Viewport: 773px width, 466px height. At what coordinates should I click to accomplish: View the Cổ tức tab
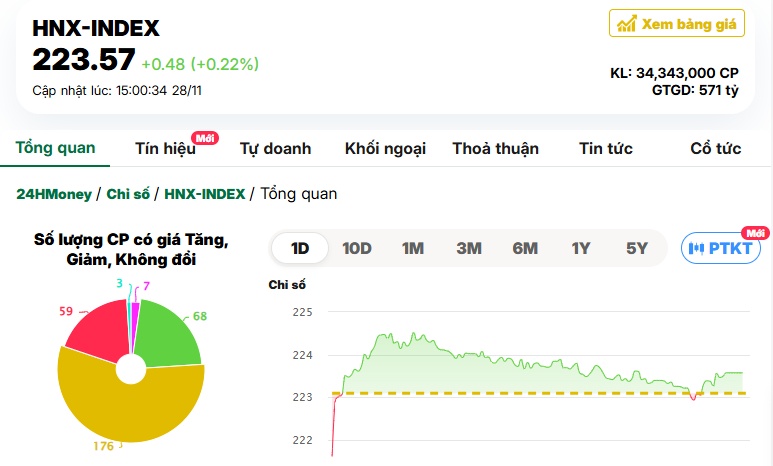(x=715, y=149)
